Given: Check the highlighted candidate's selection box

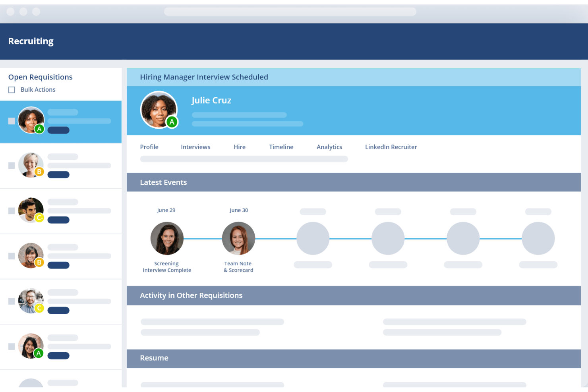Looking at the screenshot, I should [x=11, y=121].
